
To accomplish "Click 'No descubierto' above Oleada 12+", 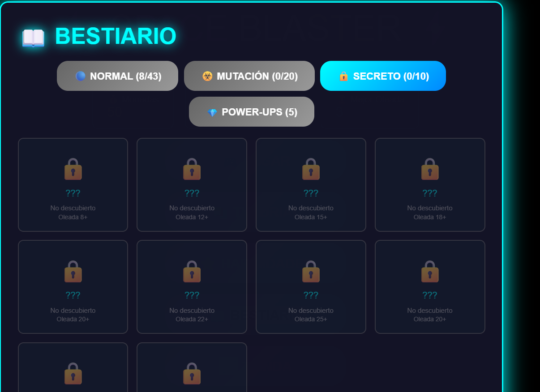I will [x=192, y=208].
